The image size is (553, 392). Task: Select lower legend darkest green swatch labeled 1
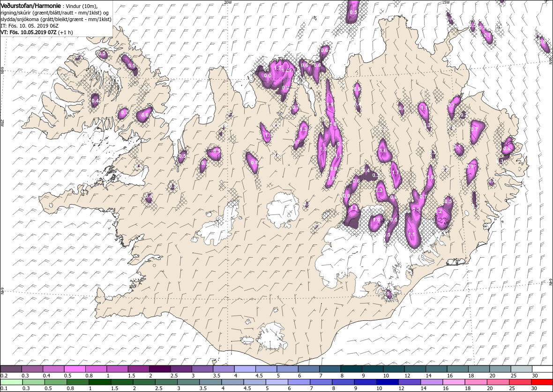point(99,382)
